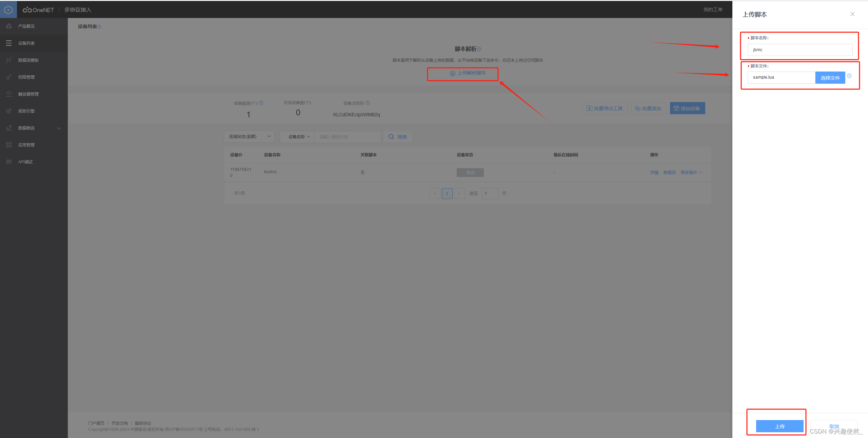Click the info icon beside device registration code
The width and height of the screenshot is (868, 438).
pyautogui.click(x=368, y=103)
